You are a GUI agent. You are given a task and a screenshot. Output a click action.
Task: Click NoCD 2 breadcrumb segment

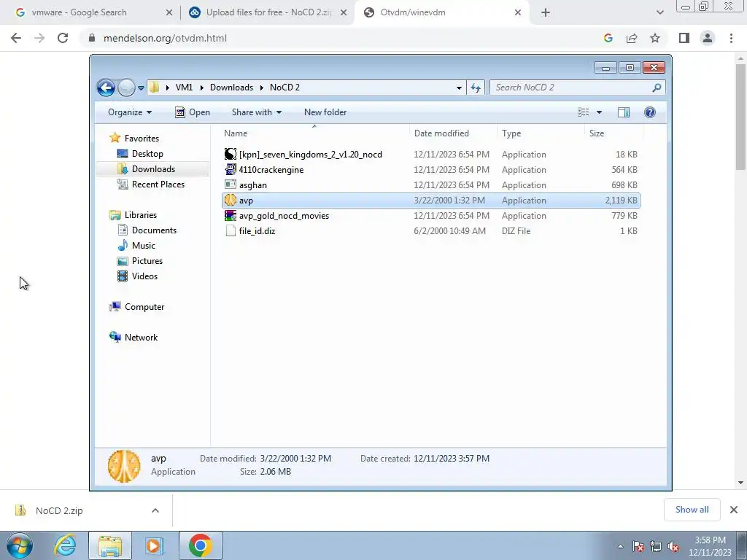(285, 87)
